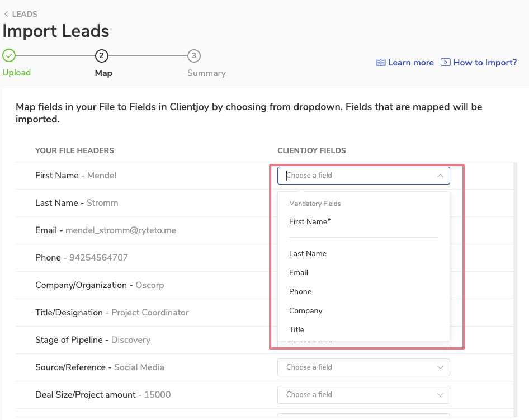Choose Email from the field options
This screenshot has width=529, height=420.
[x=299, y=273]
